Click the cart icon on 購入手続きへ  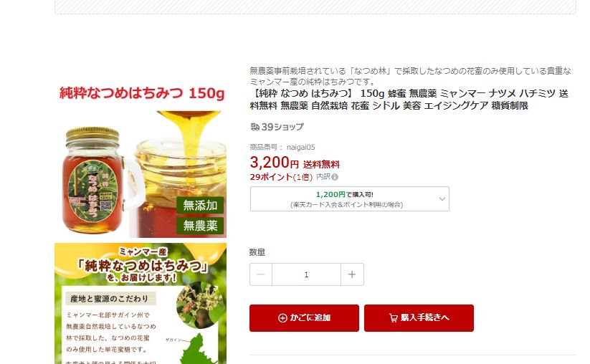[x=393, y=318]
